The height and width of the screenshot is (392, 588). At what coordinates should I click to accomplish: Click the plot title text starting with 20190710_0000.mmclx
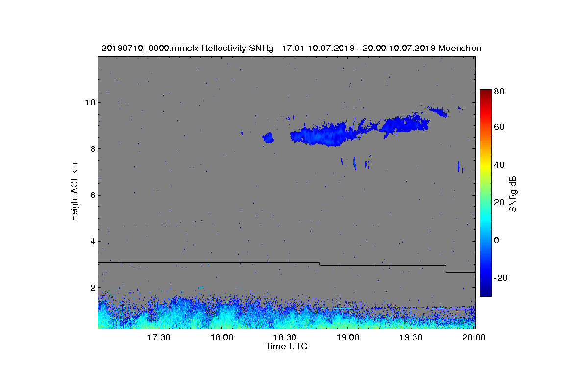point(291,48)
